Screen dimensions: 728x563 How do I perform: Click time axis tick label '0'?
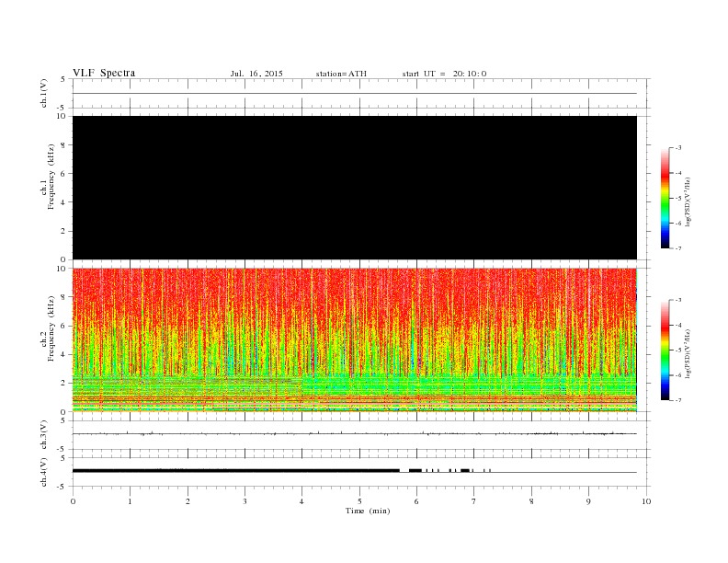[x=73, y=501]
